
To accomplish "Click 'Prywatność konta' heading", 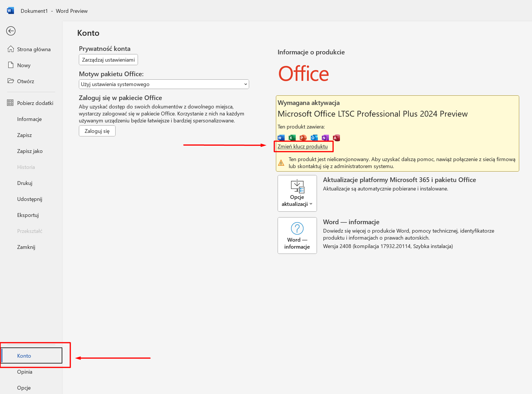I will tap(104, 49).
